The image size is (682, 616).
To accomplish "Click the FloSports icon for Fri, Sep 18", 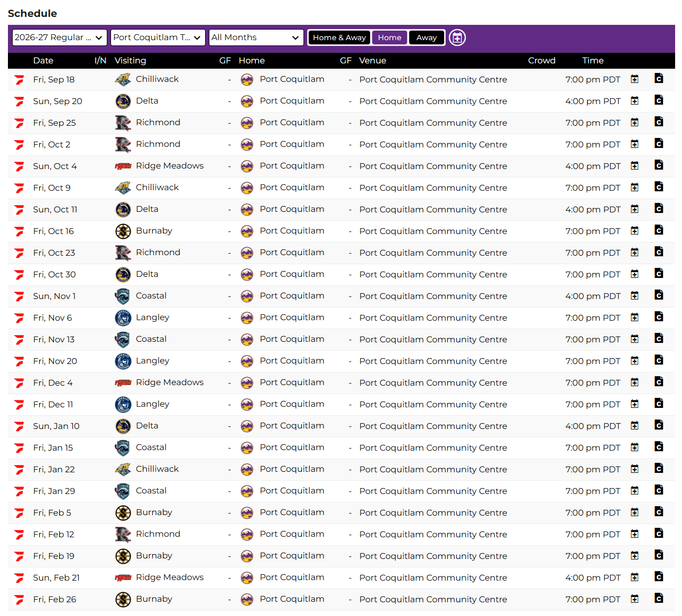I will pos(20,80).
